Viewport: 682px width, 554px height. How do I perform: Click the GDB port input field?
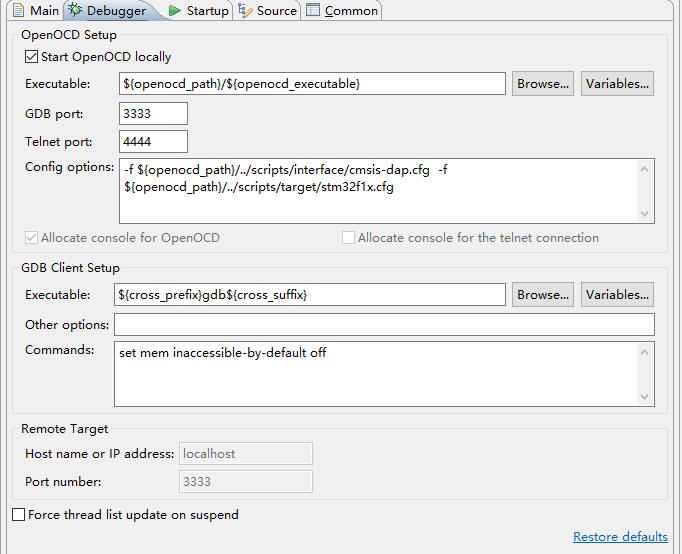pos(153,114)
